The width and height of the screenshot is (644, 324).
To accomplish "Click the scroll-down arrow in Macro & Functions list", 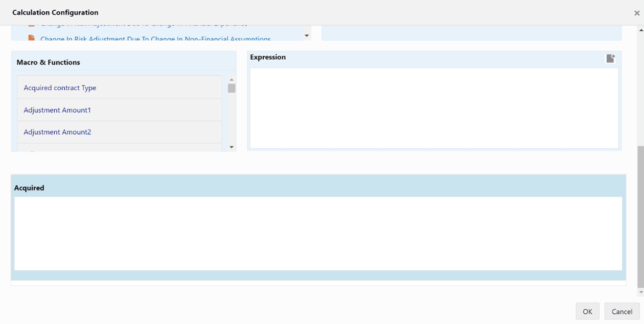I will 231,147.
